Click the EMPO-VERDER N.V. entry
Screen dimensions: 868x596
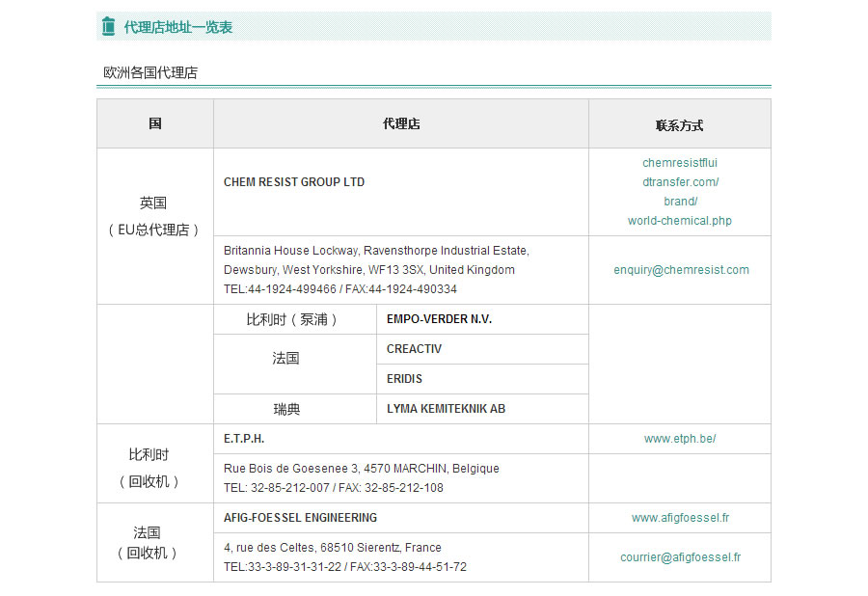coord(439,319)
